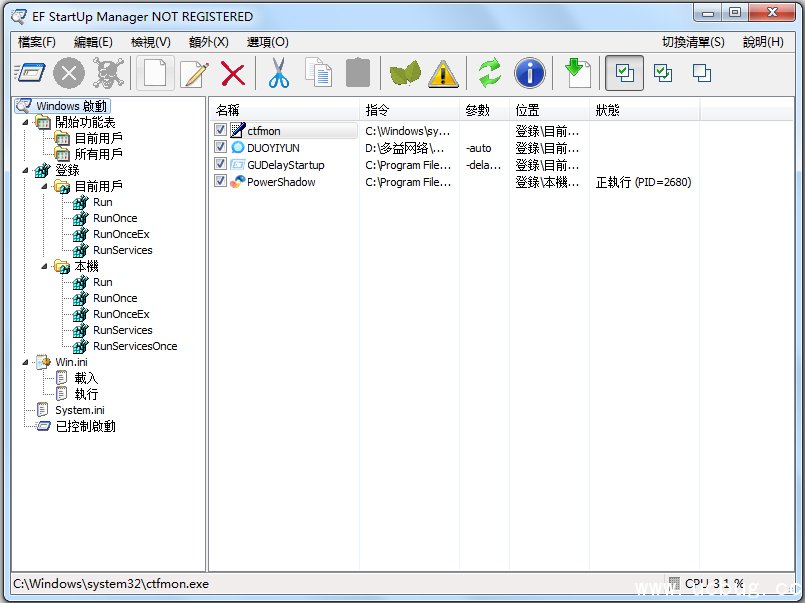The image size is (805, 603).
Task: Click the green refresh arrows icon
Action: coord(489,73)
